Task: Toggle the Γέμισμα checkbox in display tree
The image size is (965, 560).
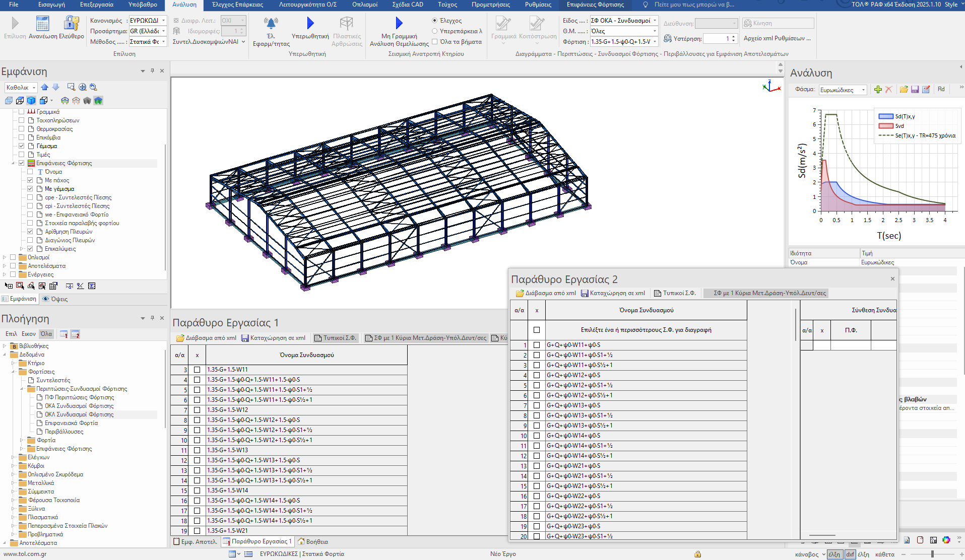Action: tap(22, 146)
